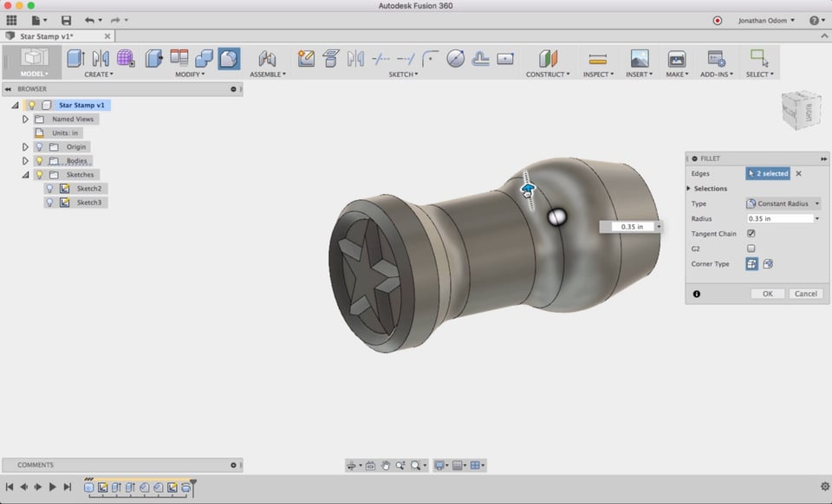Open the SKETCH menu
The width and height of the screenshot is (832, 504).
pyautogui.click(x=403, y=74)
